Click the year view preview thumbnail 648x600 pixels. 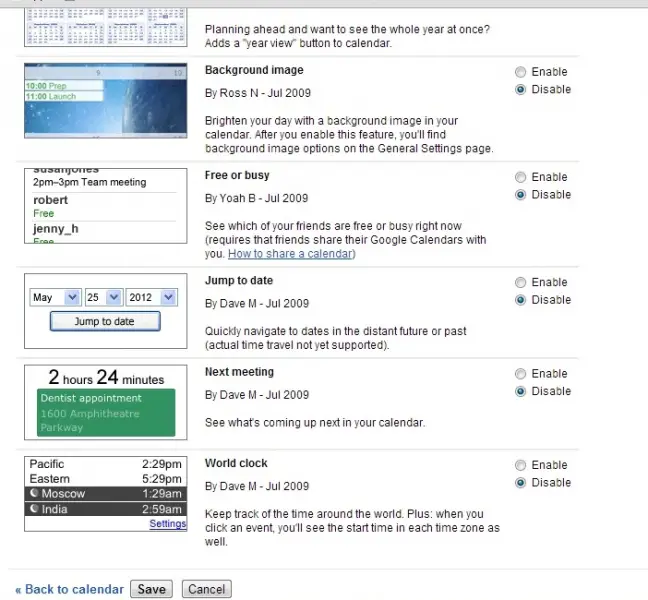[x=105, y=27]
